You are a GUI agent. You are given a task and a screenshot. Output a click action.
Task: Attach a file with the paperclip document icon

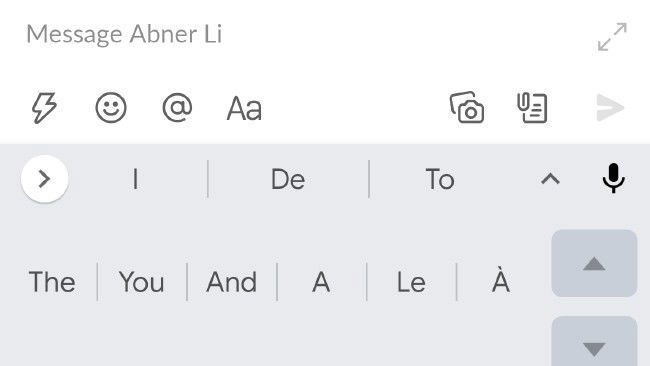532,108
